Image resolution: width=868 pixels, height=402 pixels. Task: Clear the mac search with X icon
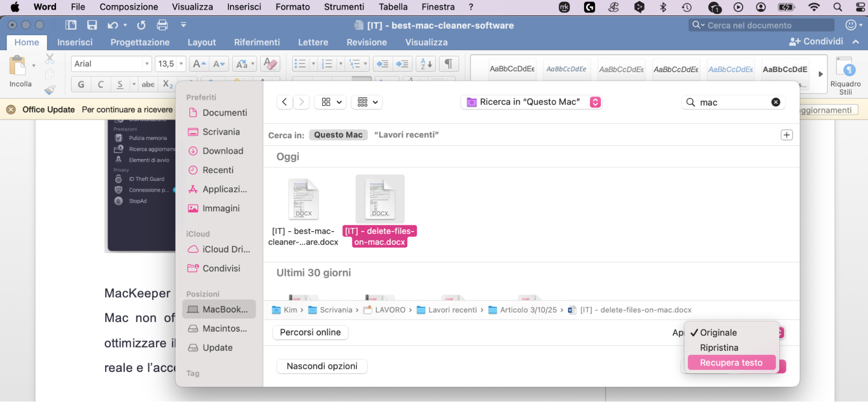pyautogui.click(x=776, y=102)
